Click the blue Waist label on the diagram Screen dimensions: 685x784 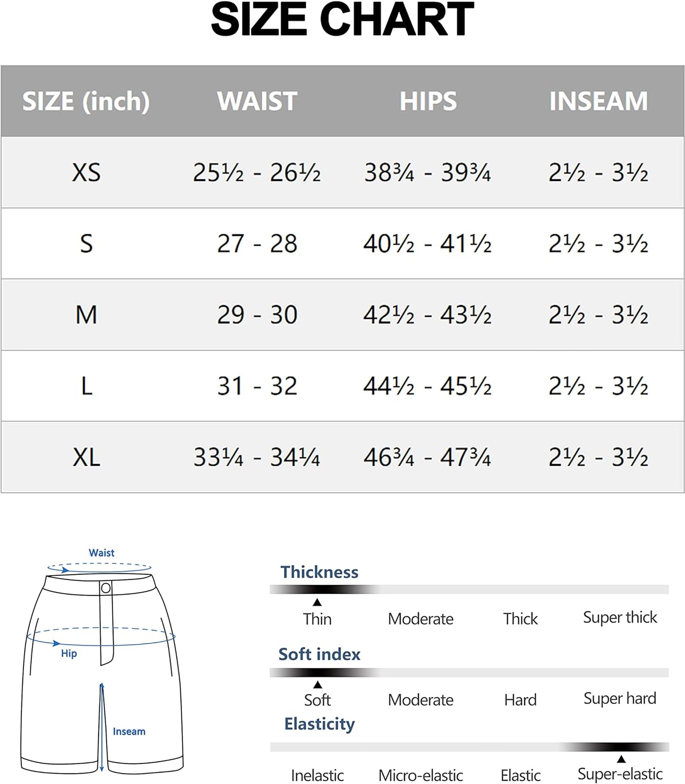101,552
